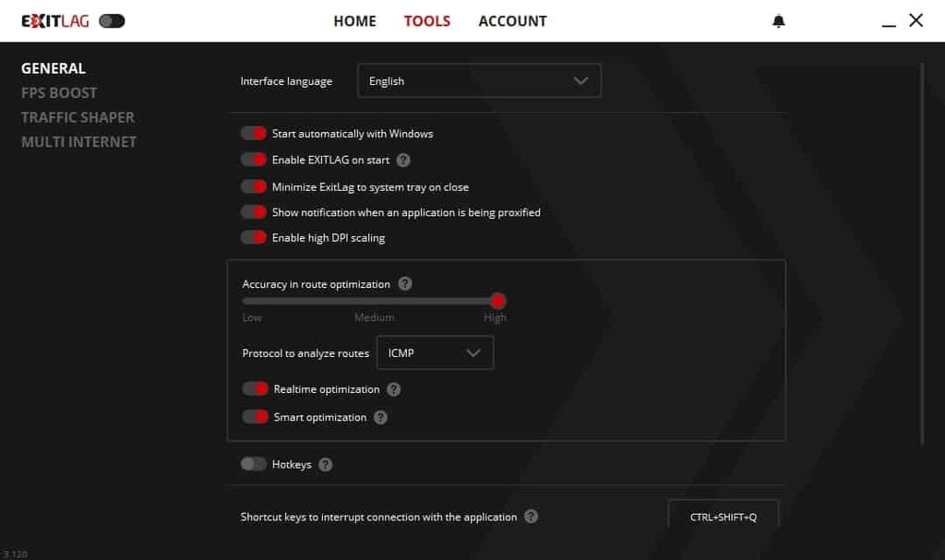Screen dimensions: 945x560
Task: Select GENERAL in the sidebar
Action: (54, 68)
